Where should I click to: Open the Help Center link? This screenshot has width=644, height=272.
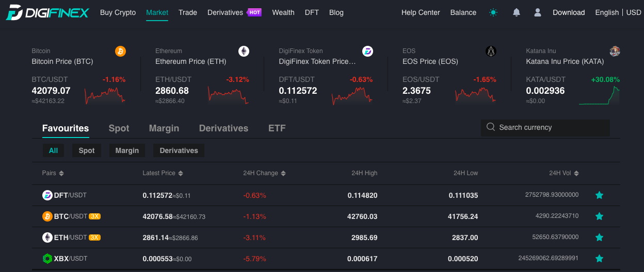click(x=421, y=12)
